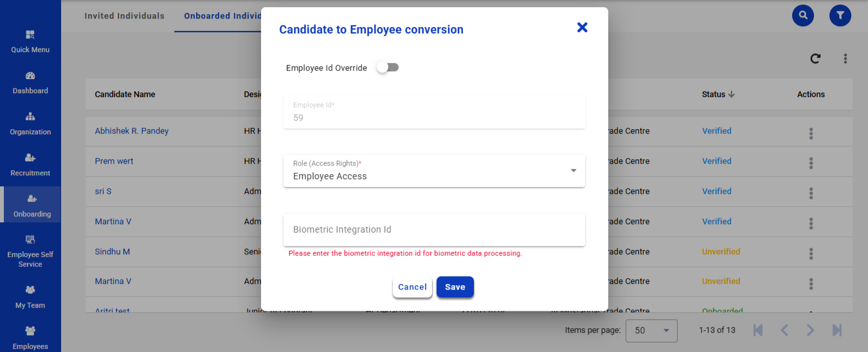The width and height of the screenshot is (868, 352).
Task: Go to Dashboard in sidebar
Action: click(x=30, y=83)
